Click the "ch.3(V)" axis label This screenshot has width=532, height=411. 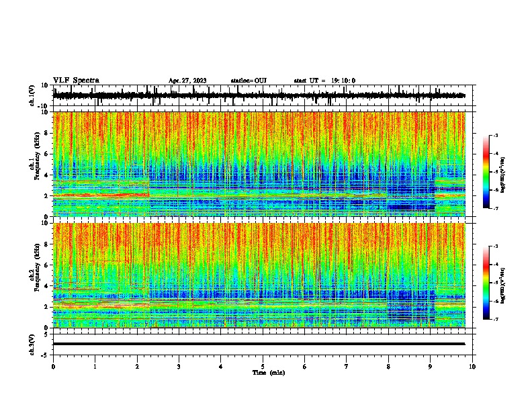pyautogui.click(x=32, y=345)
